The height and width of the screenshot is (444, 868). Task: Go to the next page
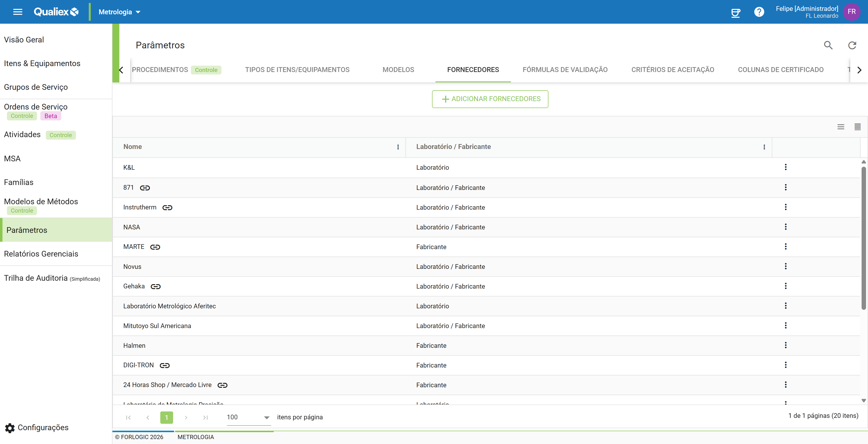[186, 417]
